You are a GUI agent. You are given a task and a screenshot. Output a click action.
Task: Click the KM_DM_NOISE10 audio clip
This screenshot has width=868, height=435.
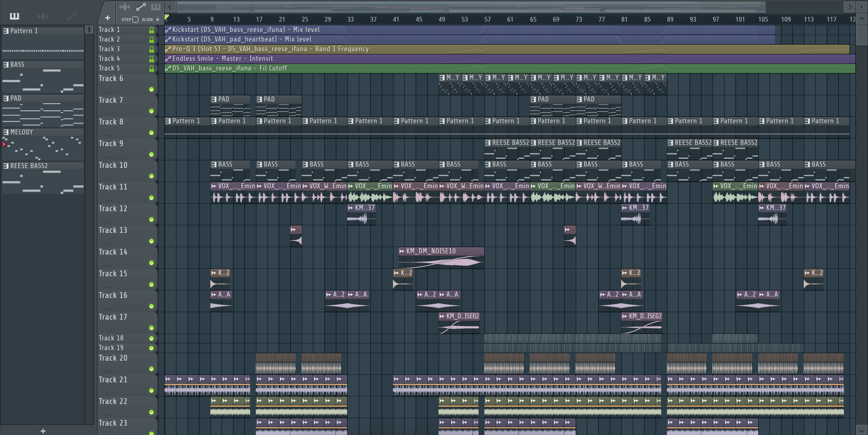pos(442,258)
